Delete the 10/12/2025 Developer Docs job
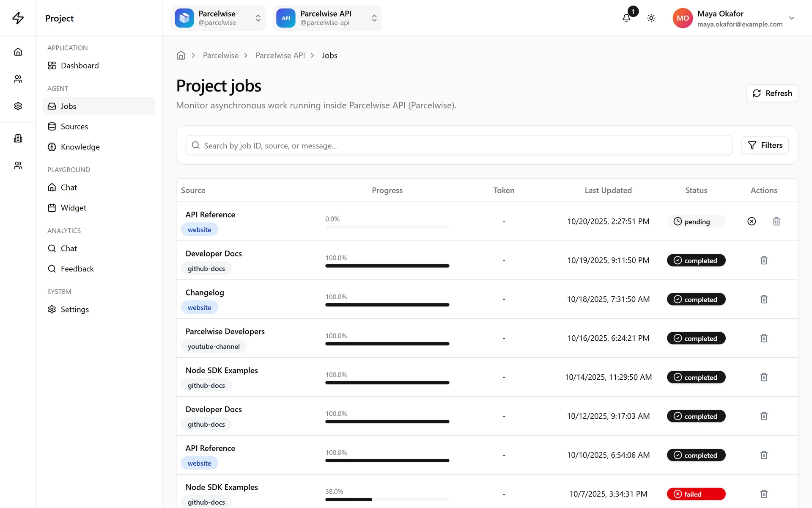812x508 pixels. (764, 416)
